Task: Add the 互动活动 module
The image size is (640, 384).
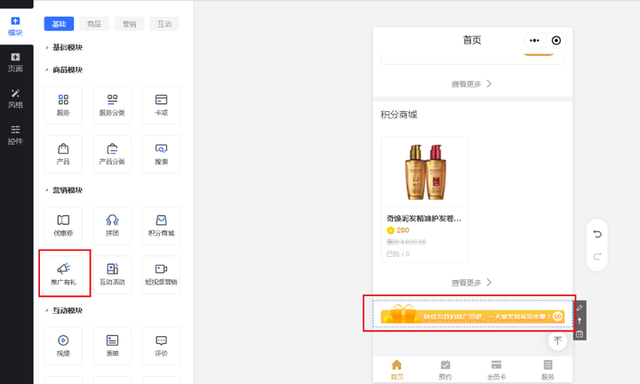Action: [112, 275]
